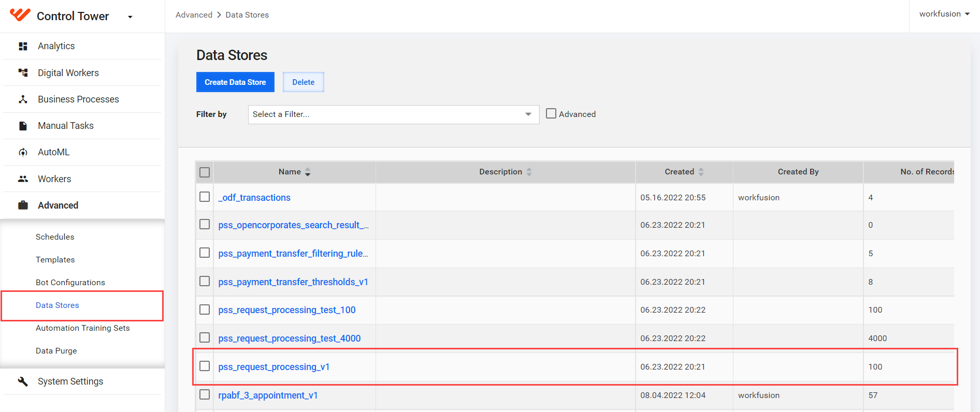
Task: Check the pss_opencorporates_search_result row checkbox
Action: (205, 224)
